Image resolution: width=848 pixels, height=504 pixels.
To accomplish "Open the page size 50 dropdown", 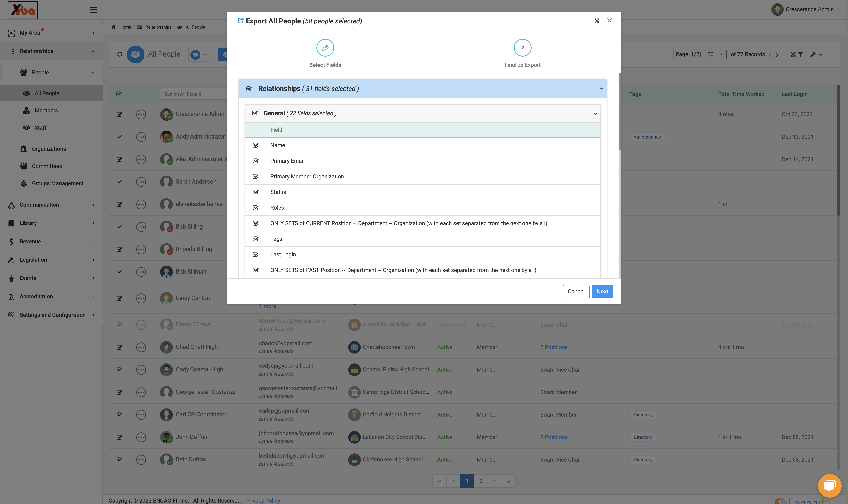I will pyautogui.click(x=716, y=54).
